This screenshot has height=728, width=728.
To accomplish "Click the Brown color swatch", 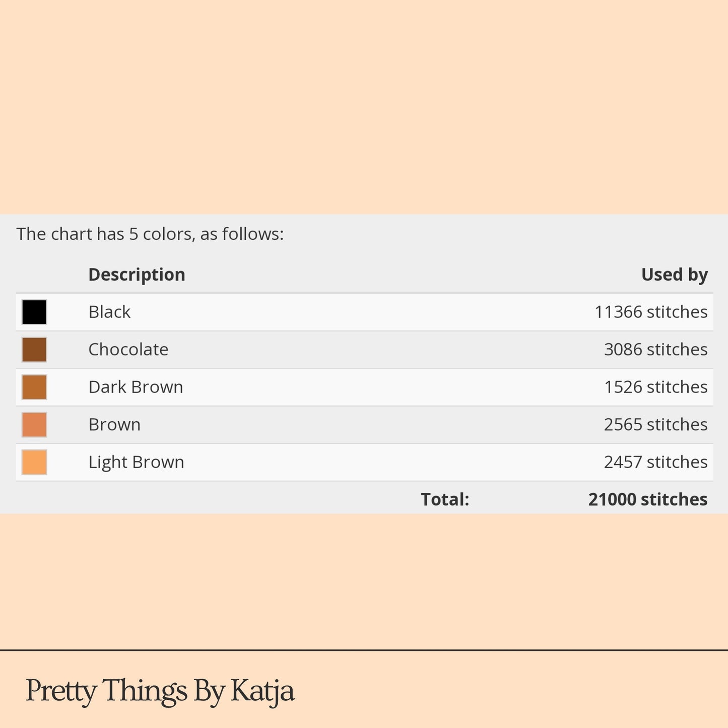I will pos(34,425).
